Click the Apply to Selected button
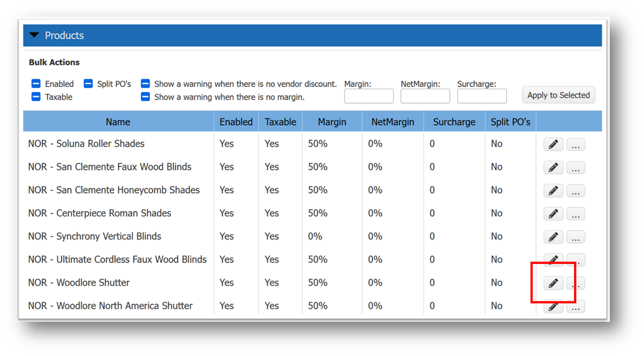 (x=559, y=95)
